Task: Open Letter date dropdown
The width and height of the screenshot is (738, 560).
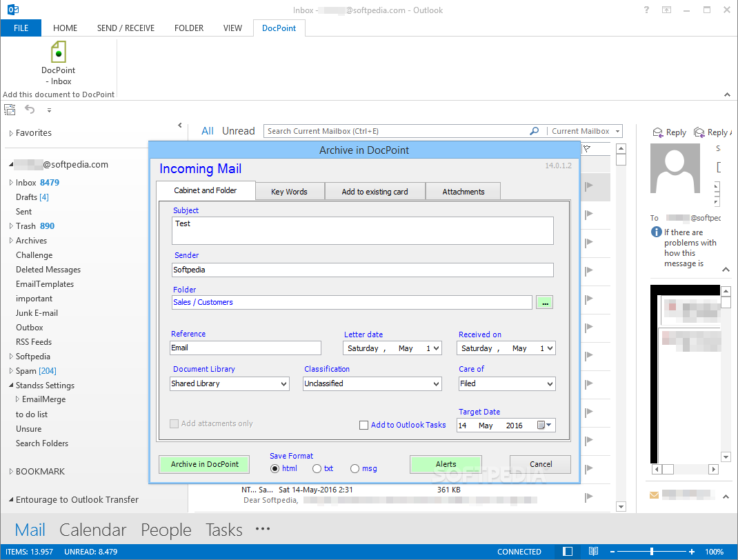Action: 437,348
